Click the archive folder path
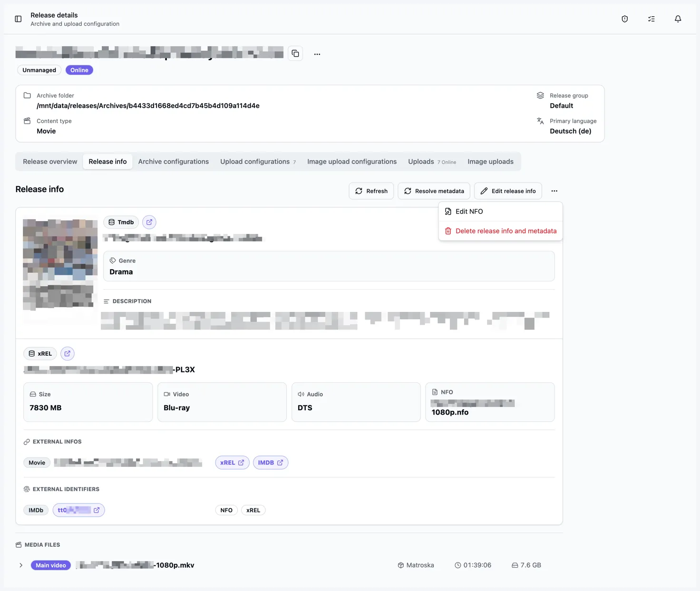This screenshot has width=700, height=591. (148, 106)
